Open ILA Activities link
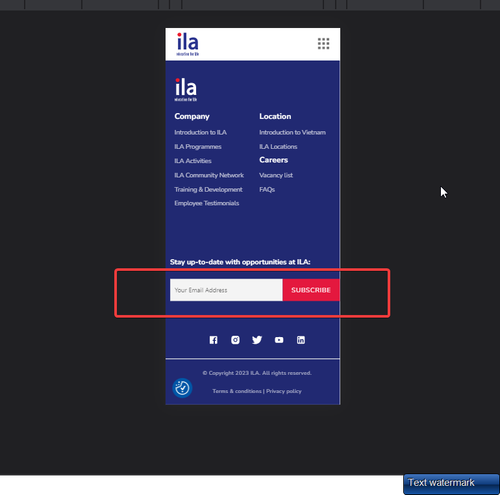500x495 pixels. coord(193,161)
